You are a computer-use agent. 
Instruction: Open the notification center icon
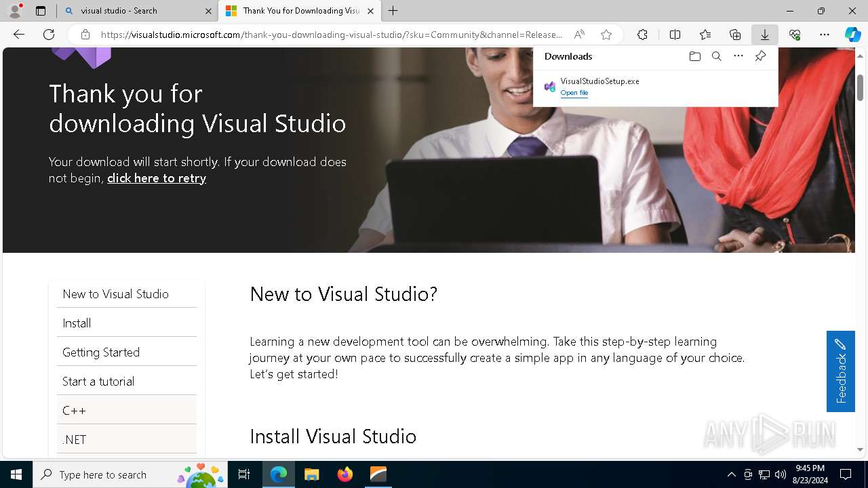point(846,474)
